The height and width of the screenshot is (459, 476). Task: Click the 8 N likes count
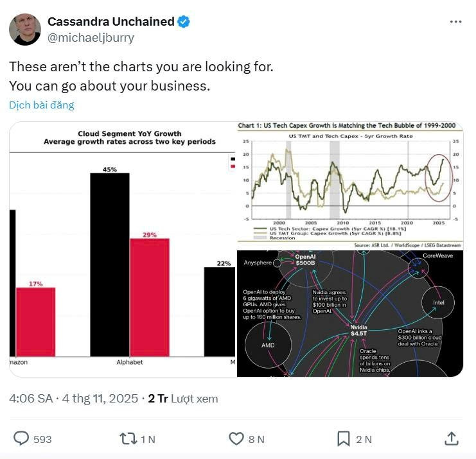[256, 439]
